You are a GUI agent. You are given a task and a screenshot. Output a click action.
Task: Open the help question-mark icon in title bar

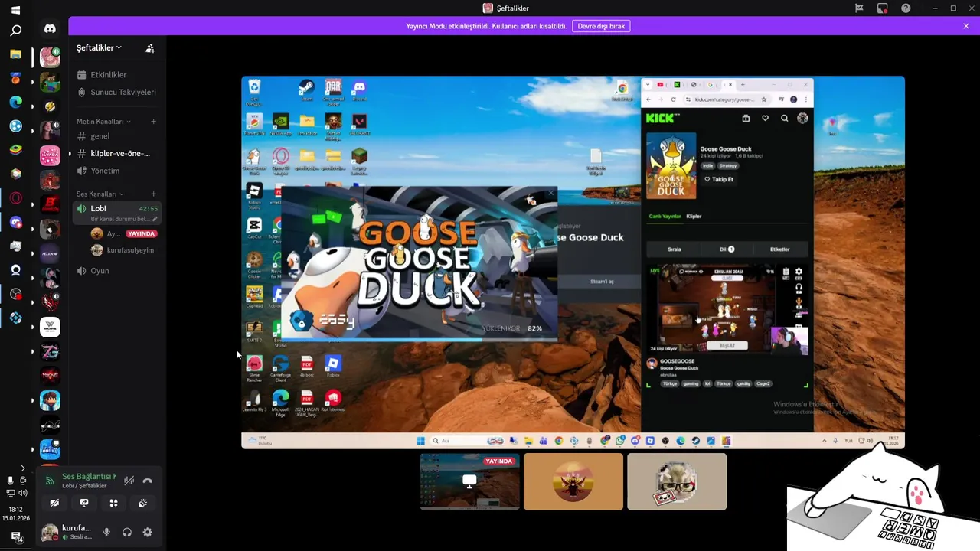point(906,8)
